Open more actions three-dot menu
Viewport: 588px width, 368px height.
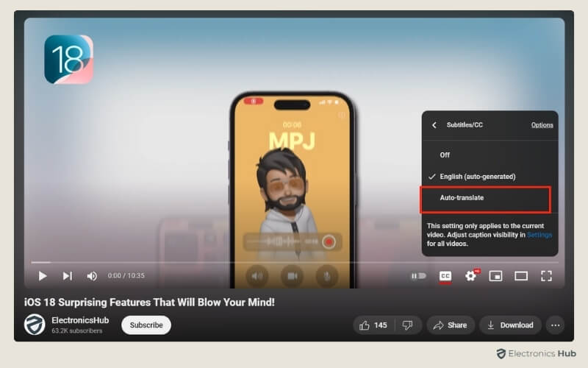556,325
